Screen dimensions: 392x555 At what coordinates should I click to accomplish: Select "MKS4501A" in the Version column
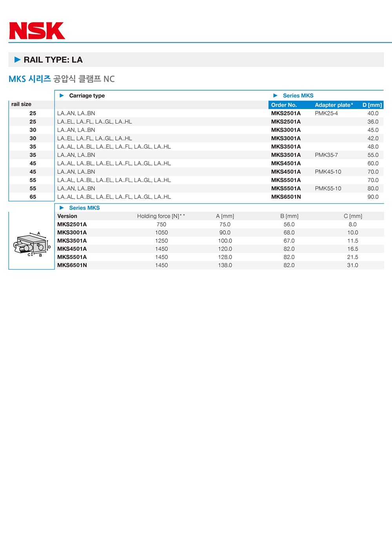click(x=72, y=249)
